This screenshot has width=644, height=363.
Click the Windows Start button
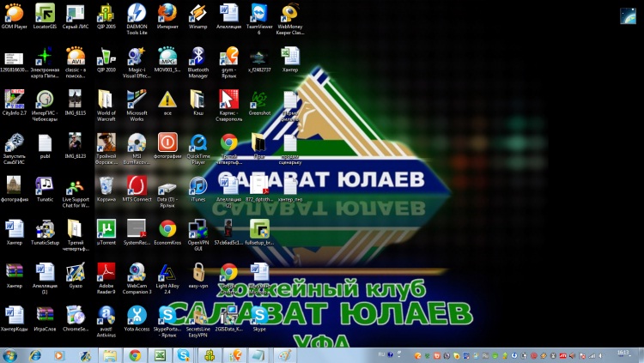click(11, 354)
